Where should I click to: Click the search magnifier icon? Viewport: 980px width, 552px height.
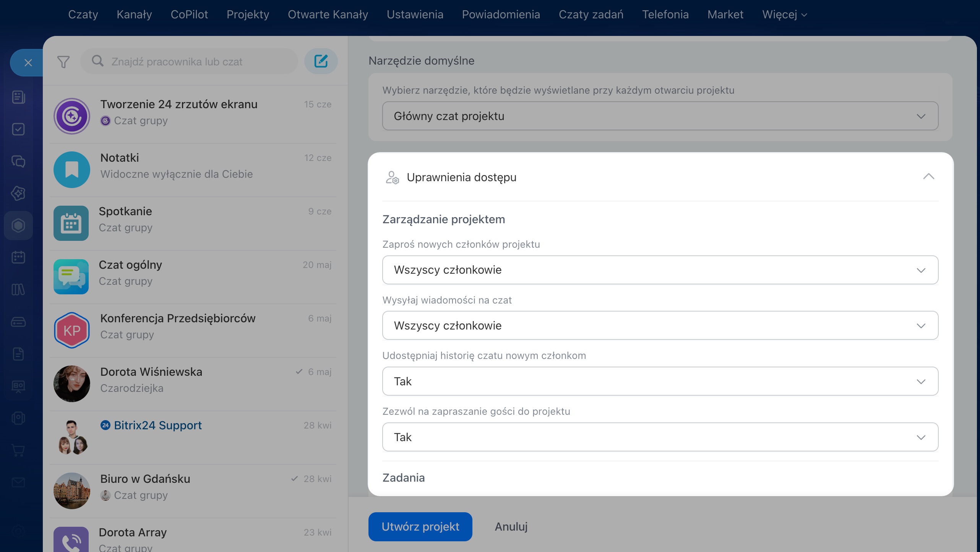98,61
